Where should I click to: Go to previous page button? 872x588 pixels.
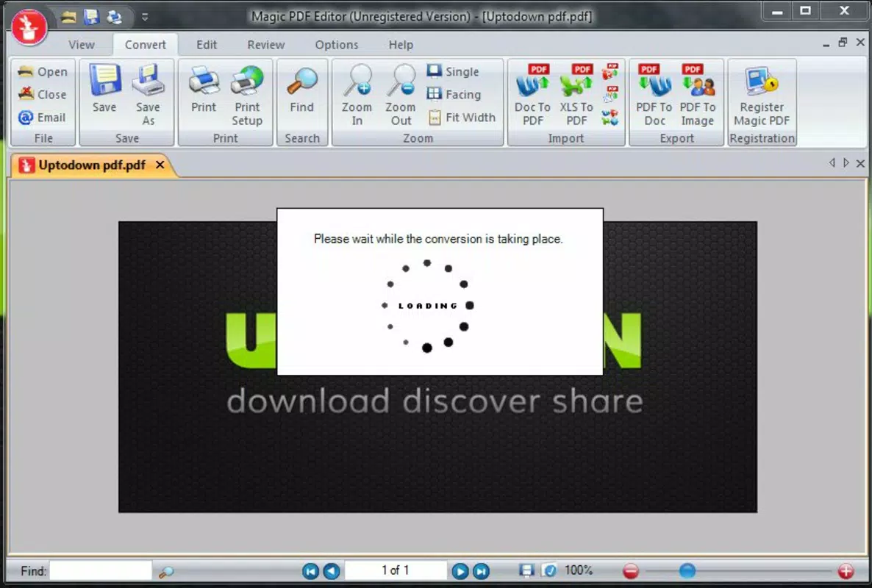tap(332, 571)
